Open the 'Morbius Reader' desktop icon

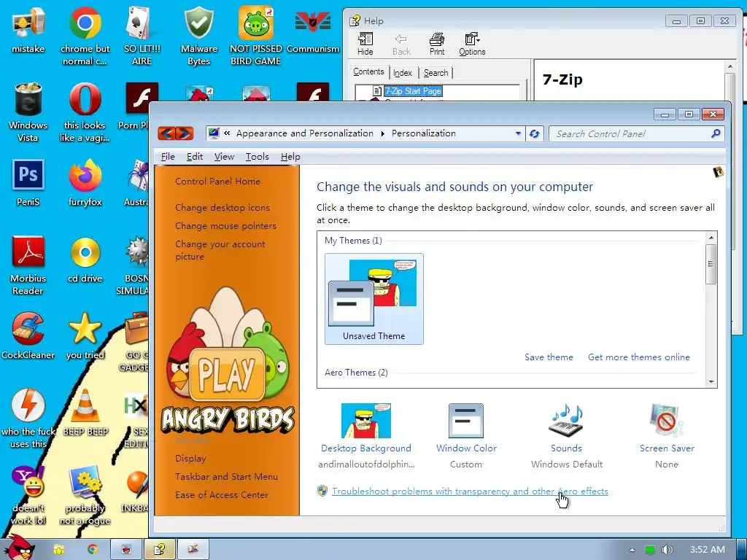click(x=28, y=265)
